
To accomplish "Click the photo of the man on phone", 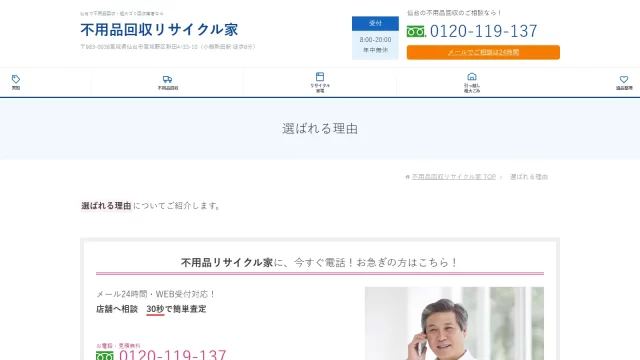I will tap(454, 323).
